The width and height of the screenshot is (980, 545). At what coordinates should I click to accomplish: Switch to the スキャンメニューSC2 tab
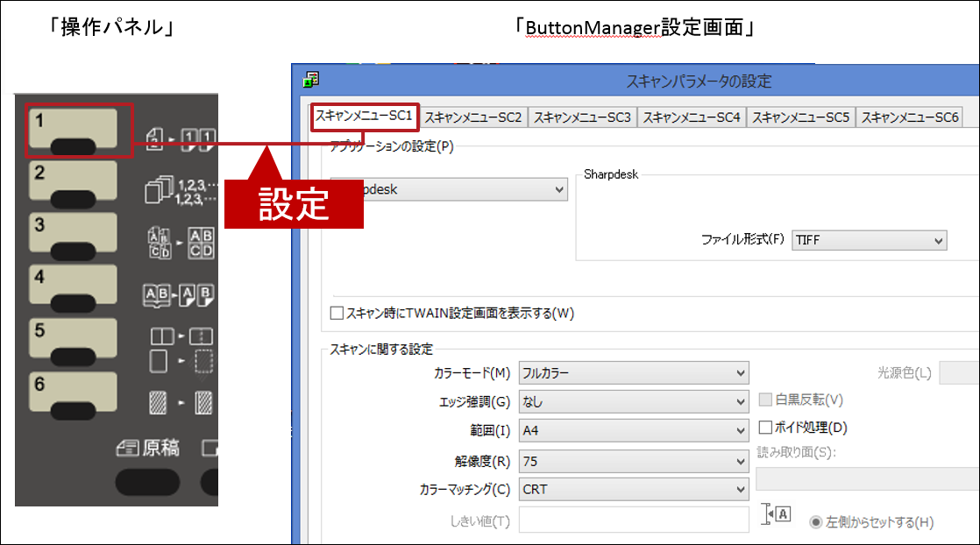[473, 117]
